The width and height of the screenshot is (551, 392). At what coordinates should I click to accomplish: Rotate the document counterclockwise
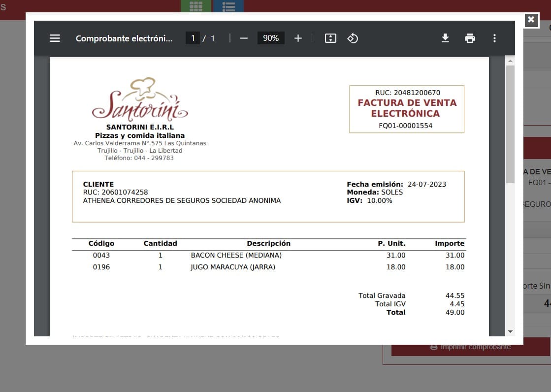353,38
